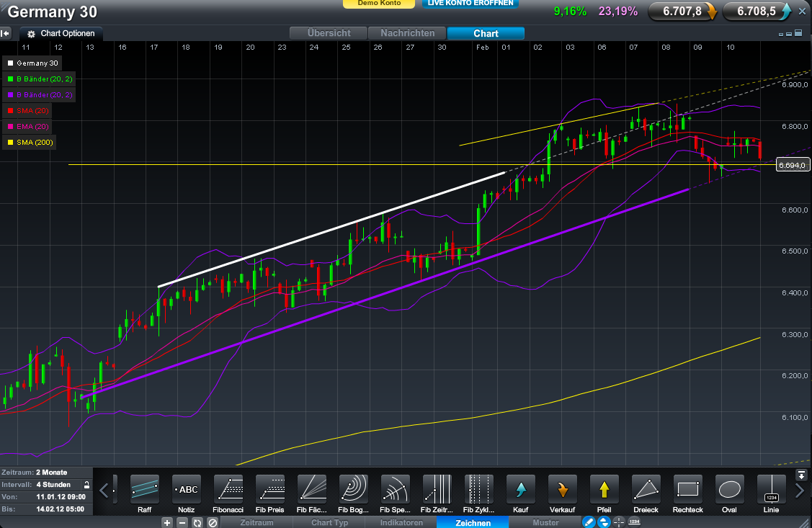Open Chart Optionen settings
The height and width of the screenshot is (528, 812).
pos(61,34)
